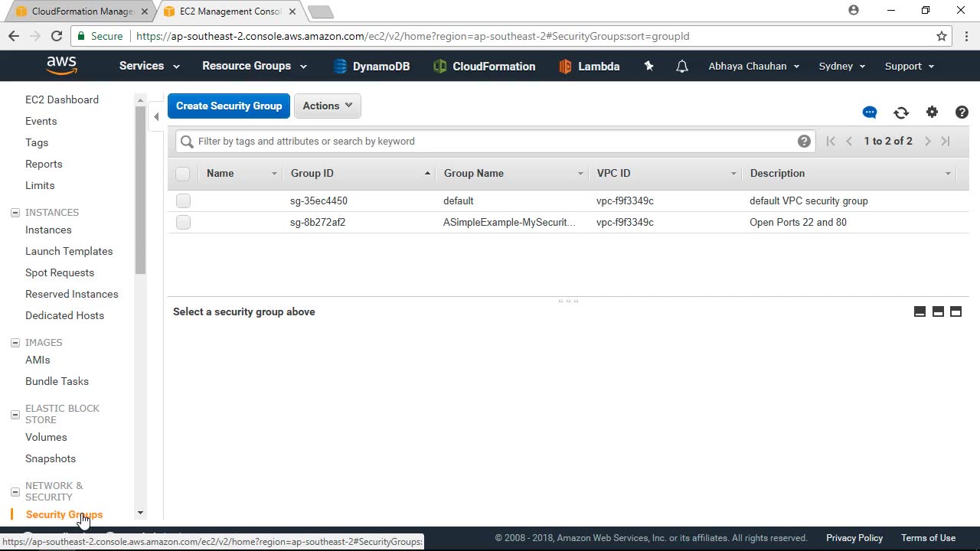Toggle the select-all checkbox in header
The width and height of the screenshot is (980, 551).
[182, 174]
